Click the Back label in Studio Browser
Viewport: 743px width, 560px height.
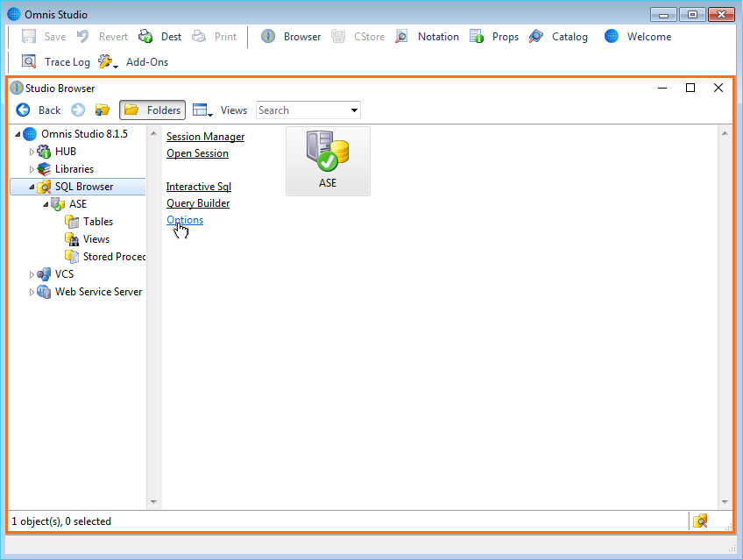click(50, 110)
